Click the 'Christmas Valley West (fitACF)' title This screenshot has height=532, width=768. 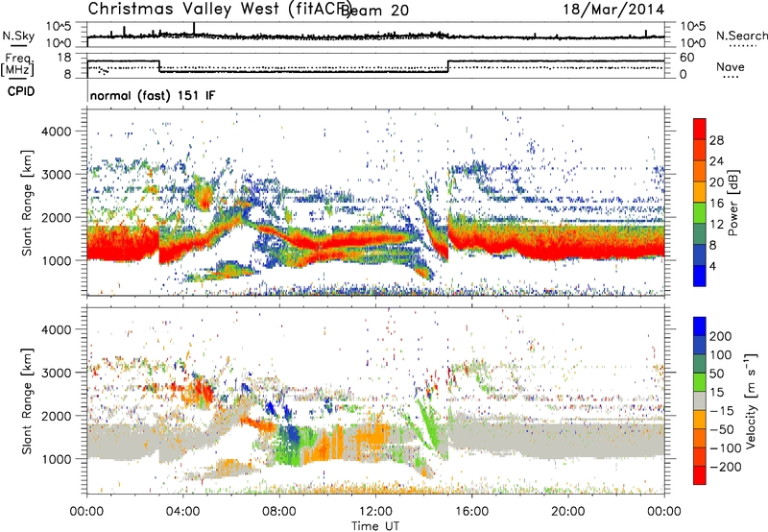pyautogui.click(x=219, y=10)
